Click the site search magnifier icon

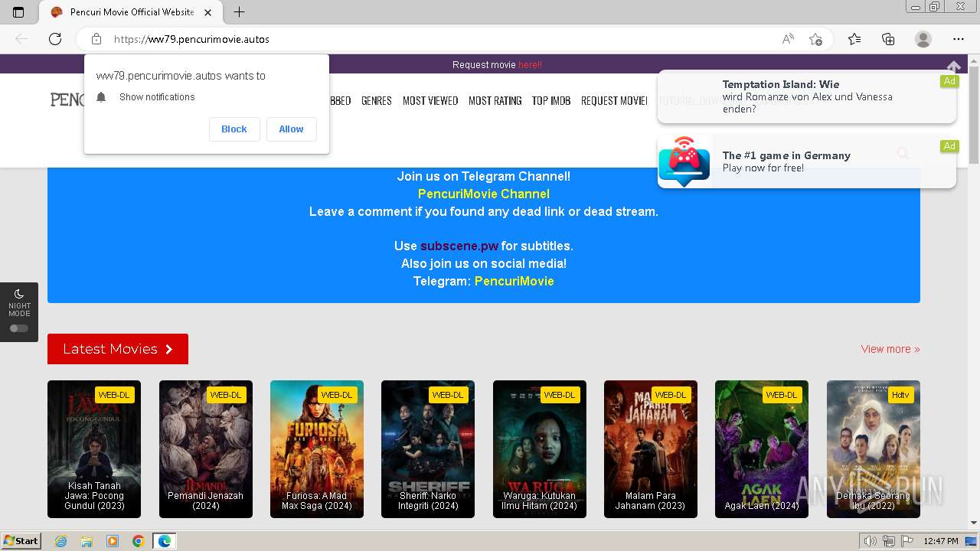click(x=903, y=154)
